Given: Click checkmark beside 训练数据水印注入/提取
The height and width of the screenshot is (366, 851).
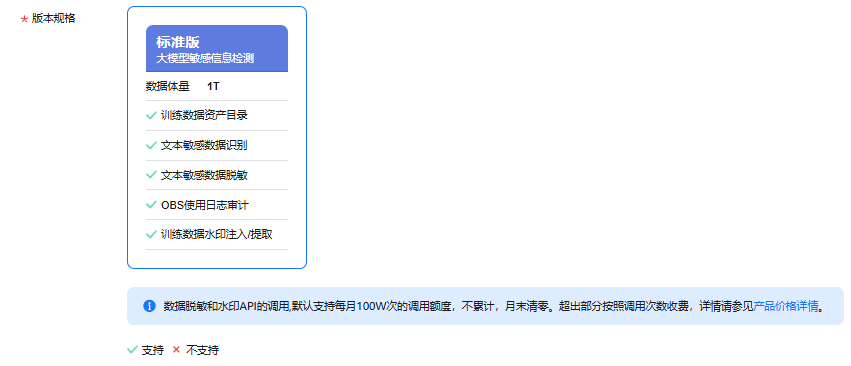Looking at the screenshot, I should 151,235.
